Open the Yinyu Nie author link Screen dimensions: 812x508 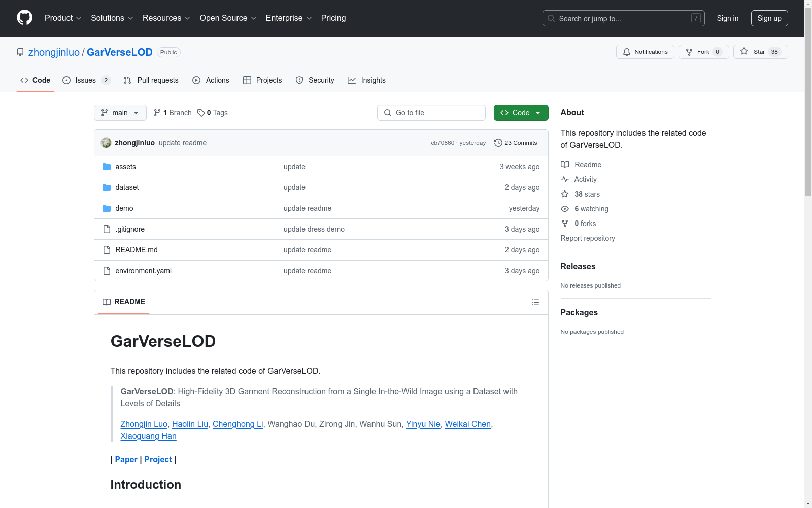(423, 424)
